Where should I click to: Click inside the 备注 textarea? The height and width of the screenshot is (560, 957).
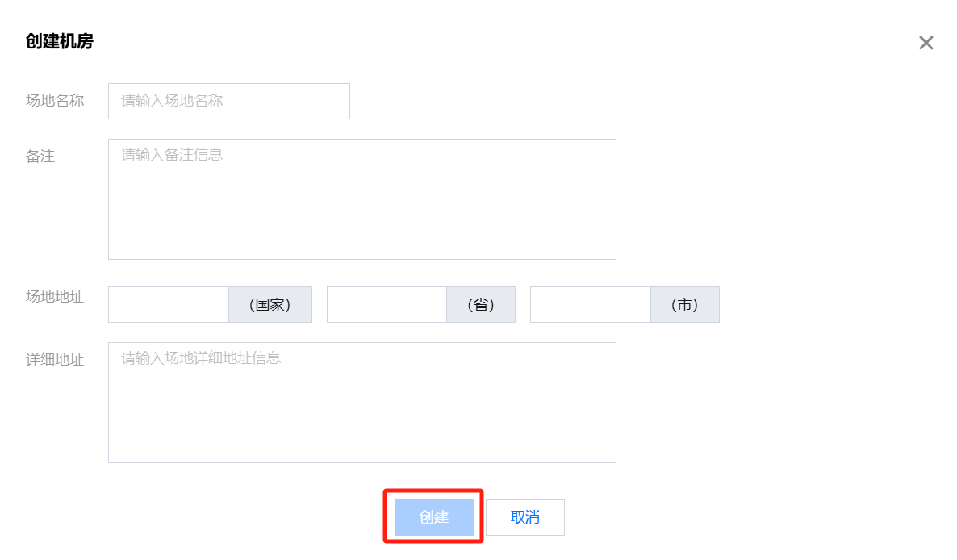[x=361, y=208]
